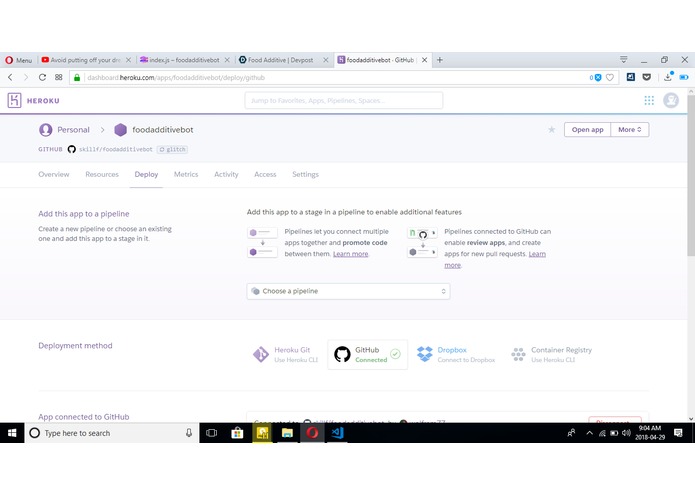
Task: Click the glitch branch badge
Action: click(x=172, y=149)
